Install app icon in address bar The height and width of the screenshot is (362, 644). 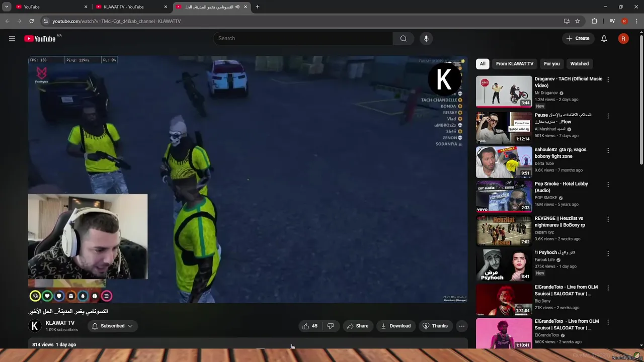[x=567, y=21]
